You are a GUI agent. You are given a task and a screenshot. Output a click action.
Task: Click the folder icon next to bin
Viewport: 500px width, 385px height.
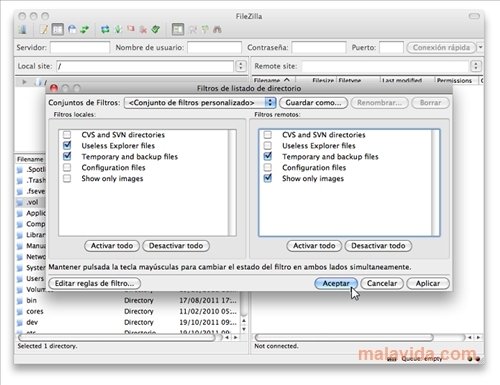[20, 301]
